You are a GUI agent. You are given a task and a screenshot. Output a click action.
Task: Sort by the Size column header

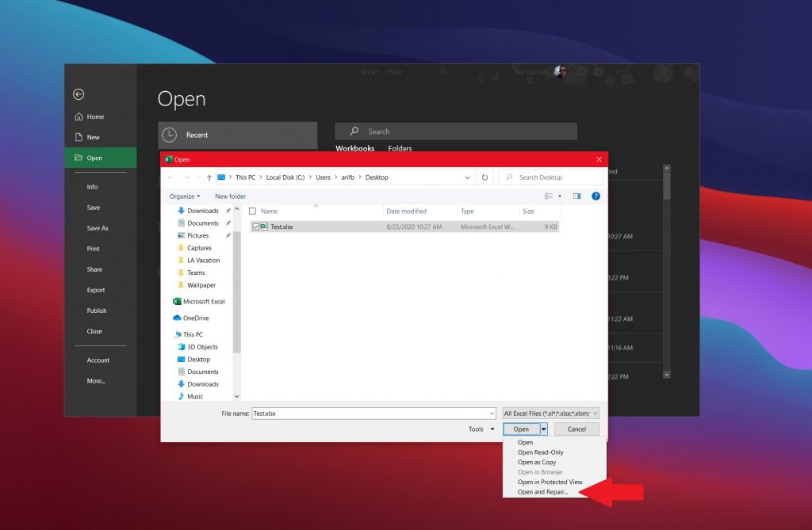pyautogui.click(x=528, y=212)
